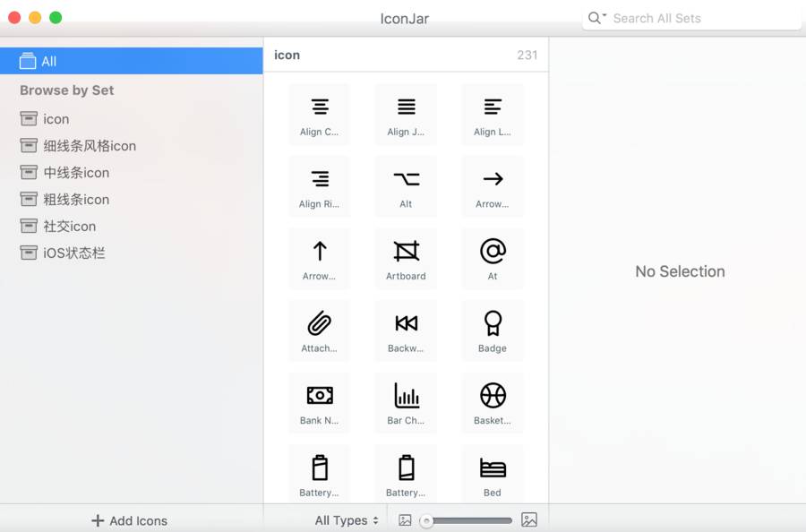Click the Browse by Set heading
The width and height of the screenshot is (806, 532).
67,90
